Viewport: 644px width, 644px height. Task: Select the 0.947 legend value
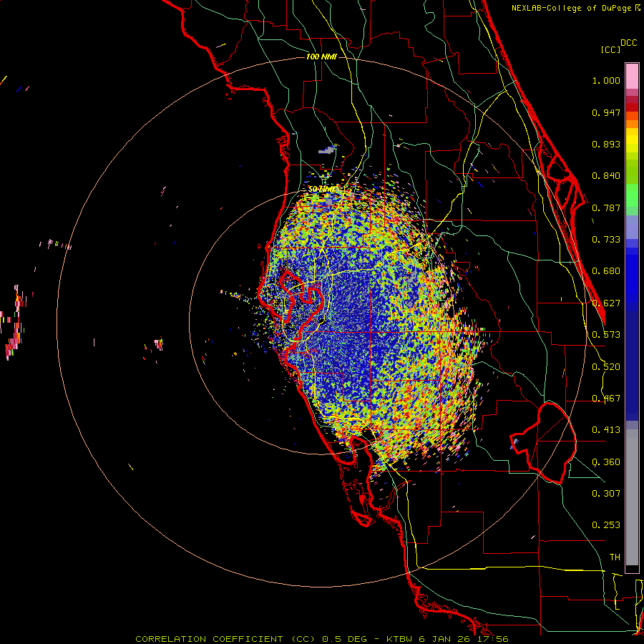(606, 112)
